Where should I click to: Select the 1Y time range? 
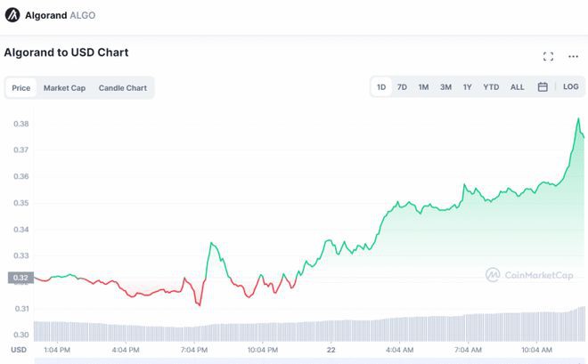[x=467, y=87]
